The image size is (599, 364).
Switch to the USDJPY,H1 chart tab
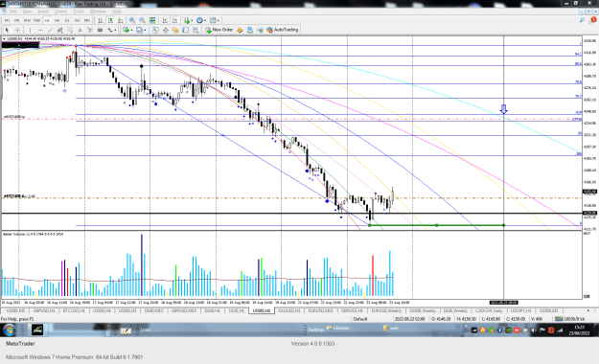tap(520, 311)
